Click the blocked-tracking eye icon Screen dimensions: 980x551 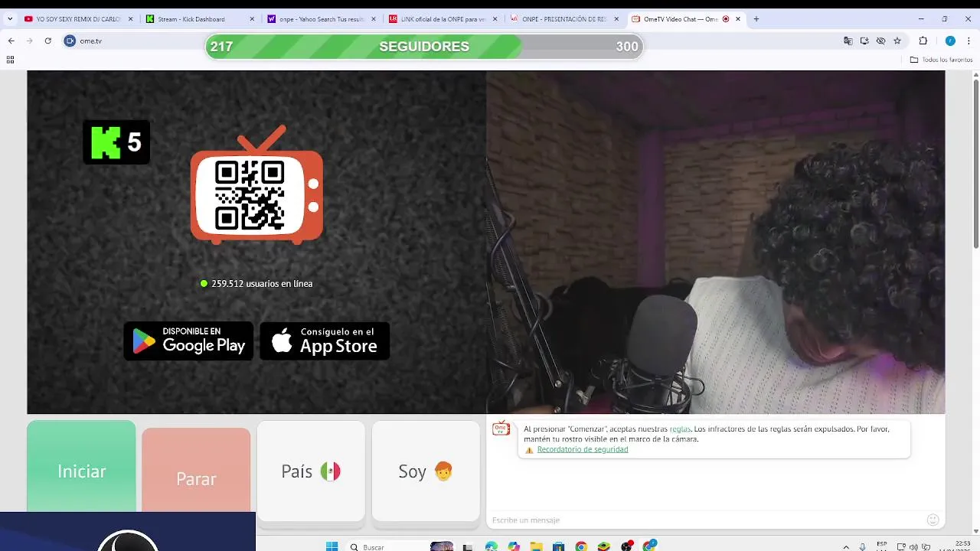point(880,41)
